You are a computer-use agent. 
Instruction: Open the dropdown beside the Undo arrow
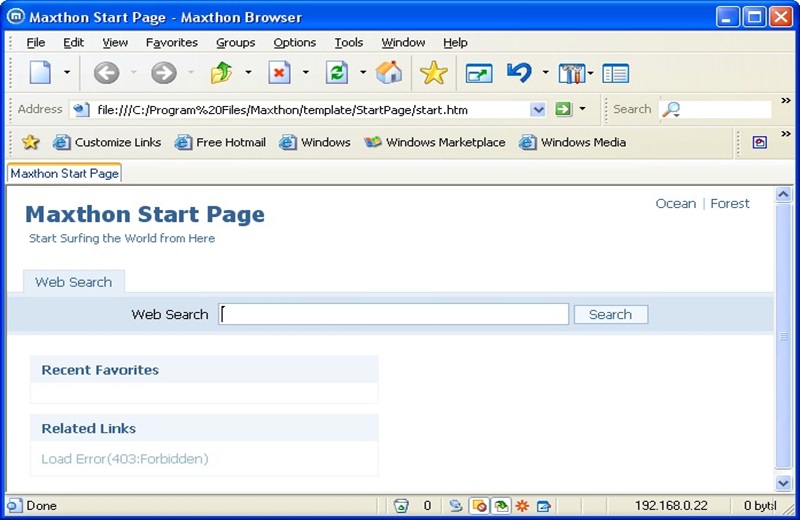tap(545, 72)
